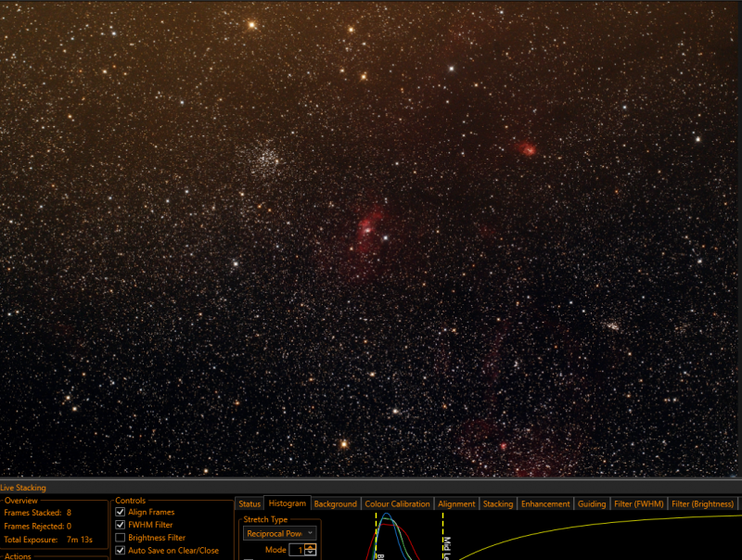Click the black level dashed histogram line
This screenshot has width=742, height=560.
pyautogui.click(x=377, y=536)
